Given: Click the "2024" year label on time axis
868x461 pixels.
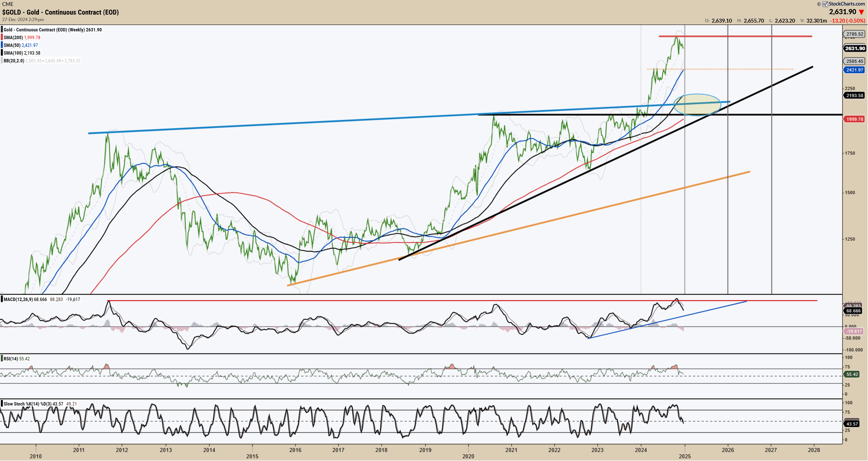Looking at the screenshot, I should coord(641,450).
